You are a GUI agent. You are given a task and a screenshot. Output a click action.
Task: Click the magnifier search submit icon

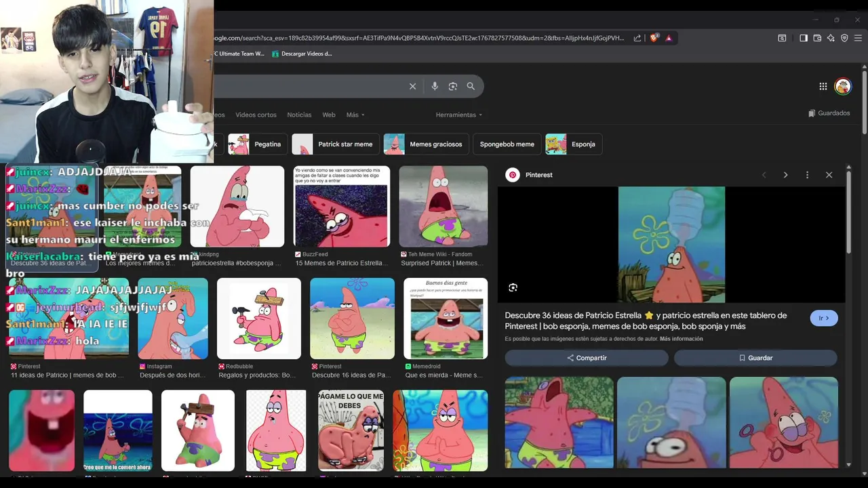pyautogui.click(x=471, y=86)
